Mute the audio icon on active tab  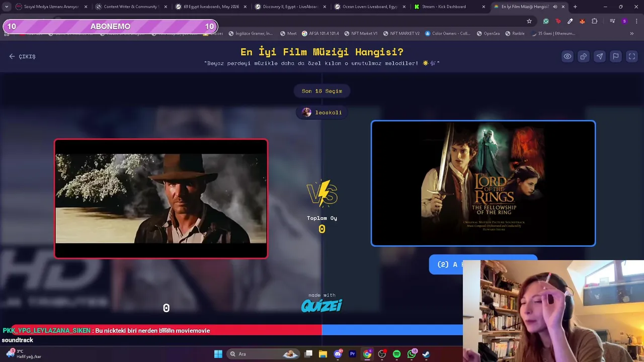click(555, 7)
